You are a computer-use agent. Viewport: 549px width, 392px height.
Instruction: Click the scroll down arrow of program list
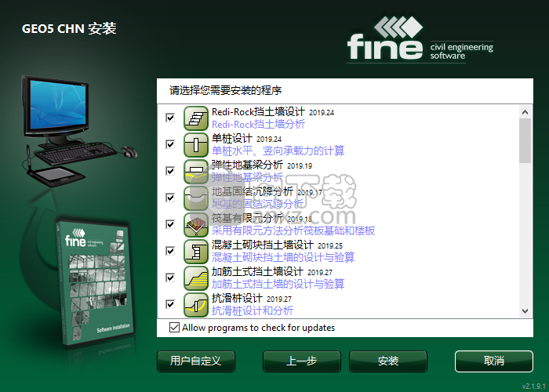click(525, 310)
